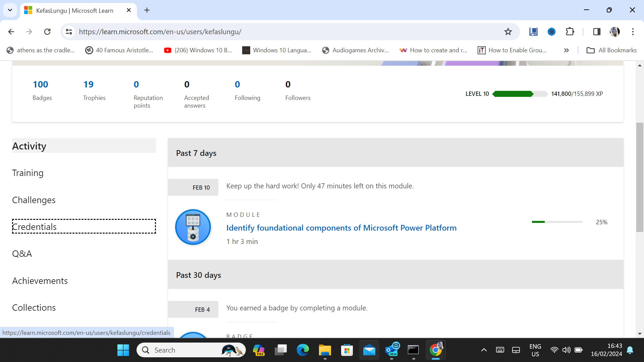Open the browser Extensions puzzle icon

click(570, 32)
